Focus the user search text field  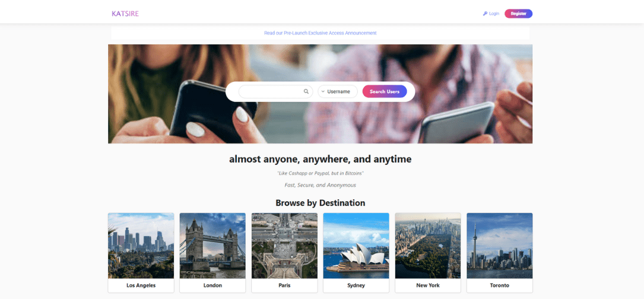(x=271, y=91)
